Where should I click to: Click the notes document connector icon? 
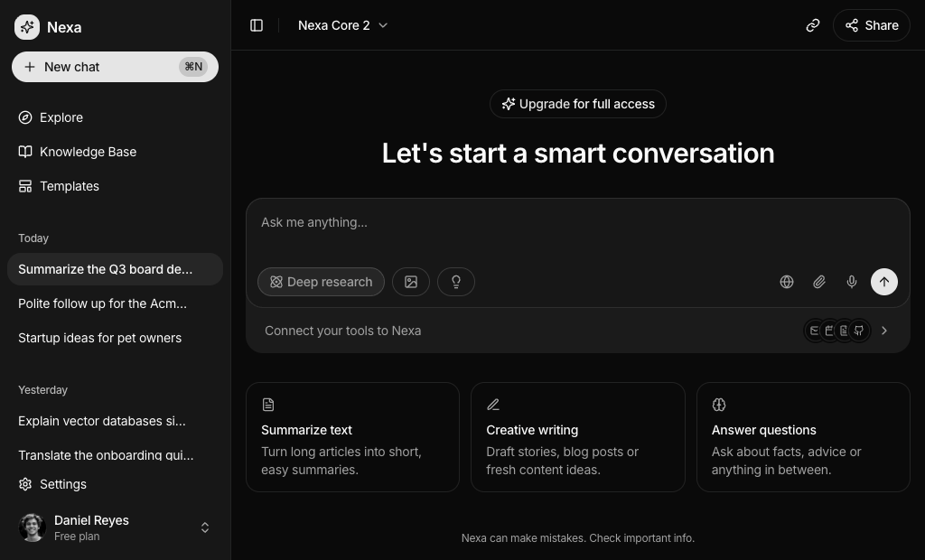(845, 331)
